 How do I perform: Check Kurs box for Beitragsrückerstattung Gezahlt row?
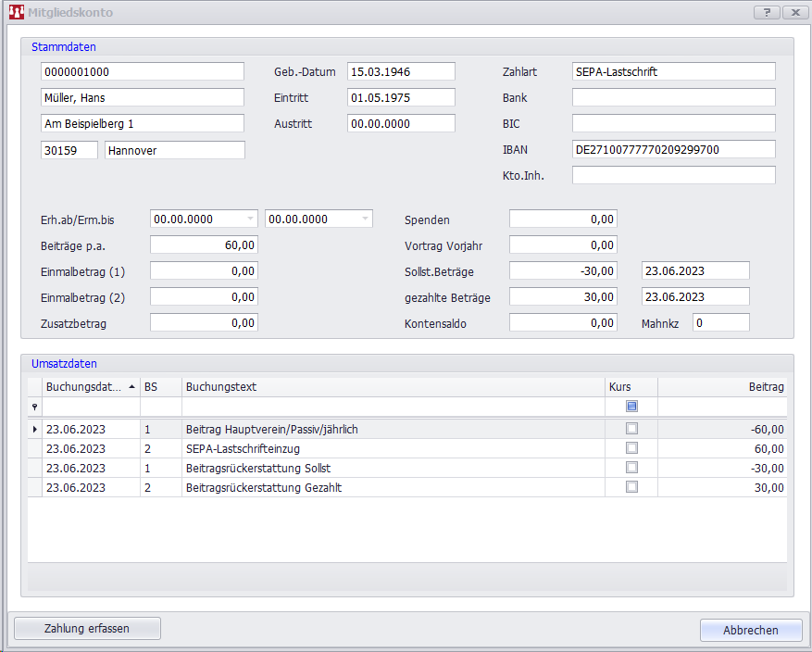(x=631, y=487)
